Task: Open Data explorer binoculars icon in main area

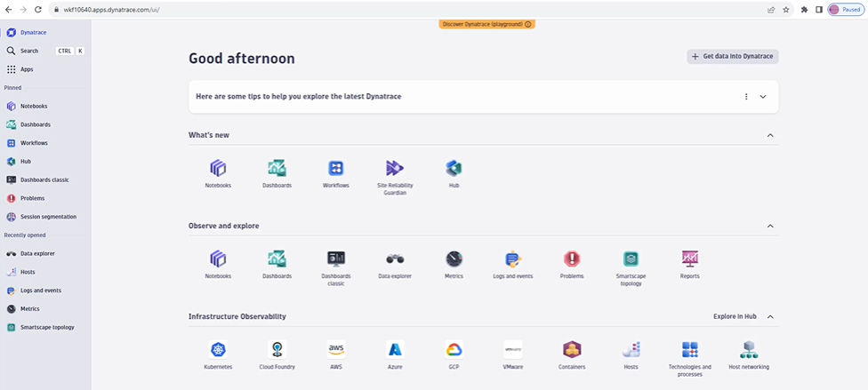Action: point(395,259)
